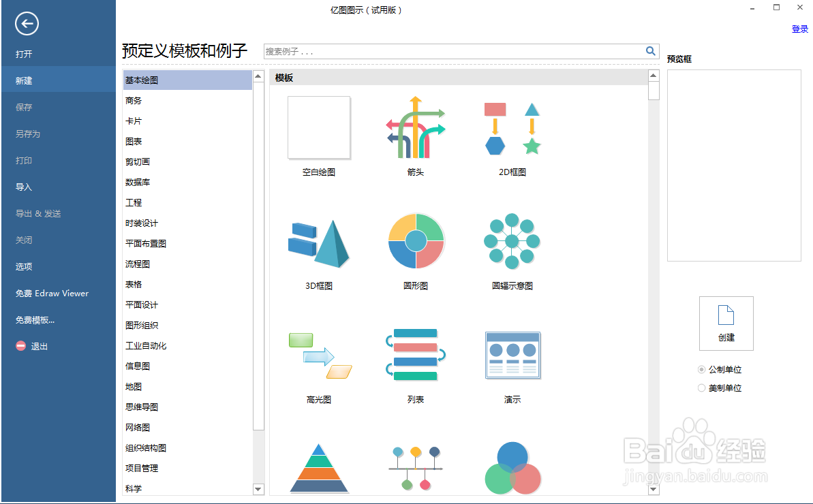
Task: Open 选项 options
Action: coord(24,267)
